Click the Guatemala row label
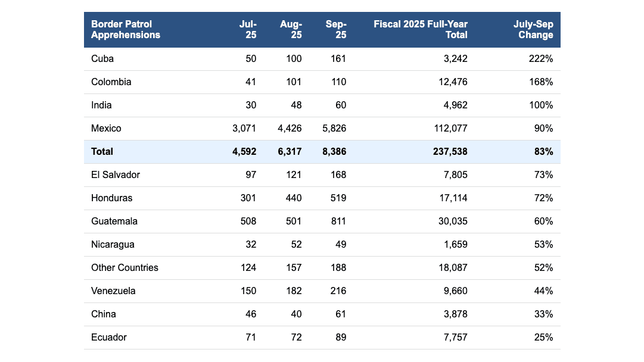 (x=114, y=221)
